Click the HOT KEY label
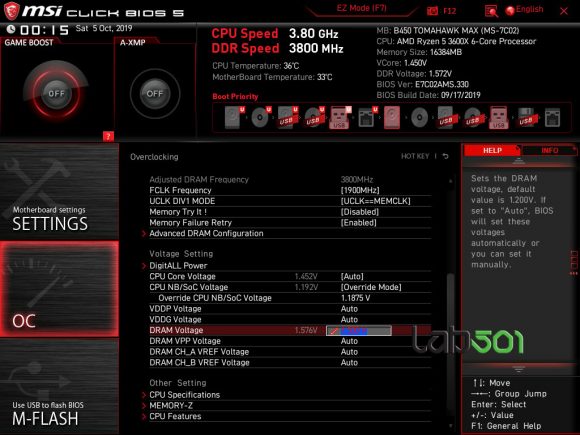The image size is (580, 435). (x=415, y=156)
